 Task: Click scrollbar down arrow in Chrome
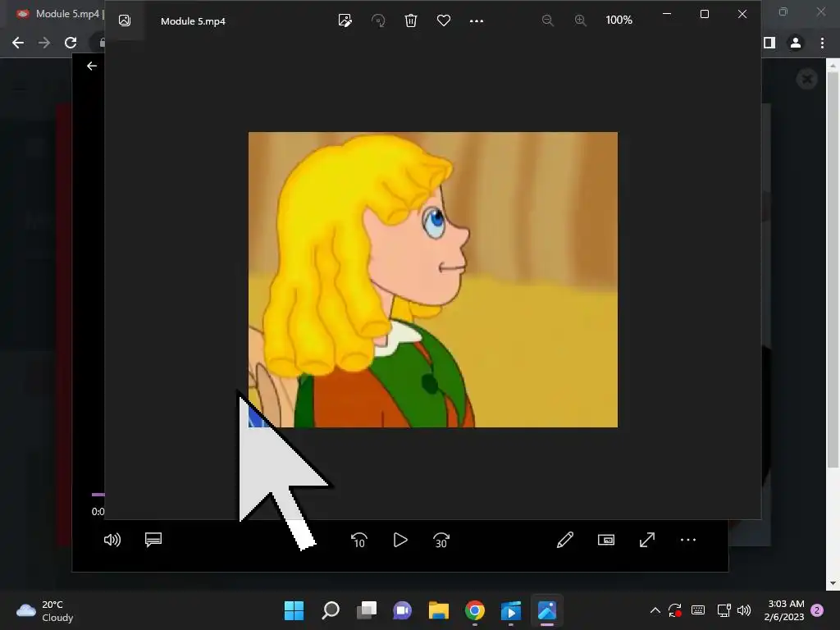[833, 583]
